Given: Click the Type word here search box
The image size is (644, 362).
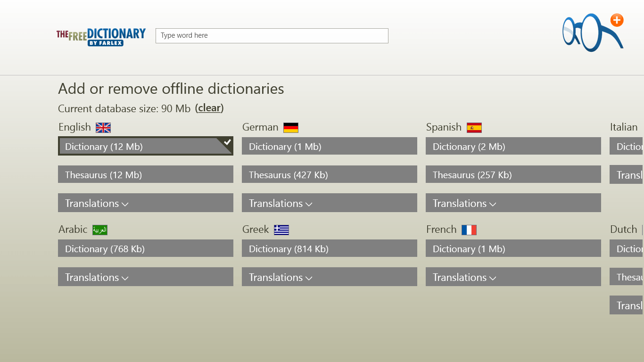Looking at the screenshot, I should coord(272,36).
